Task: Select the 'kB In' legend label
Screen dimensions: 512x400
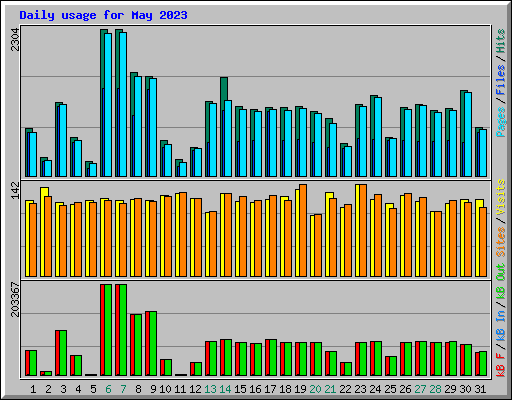Action: tap(501, 325)
